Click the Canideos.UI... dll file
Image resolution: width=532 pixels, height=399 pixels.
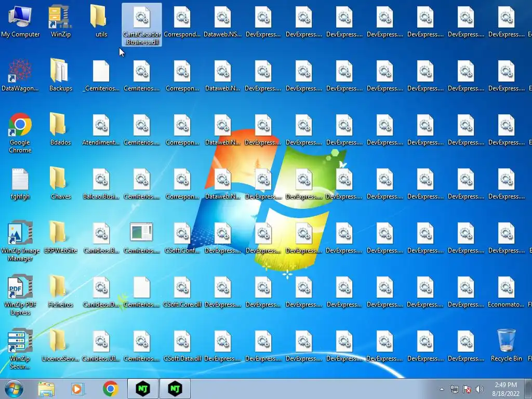pos(101,345)
